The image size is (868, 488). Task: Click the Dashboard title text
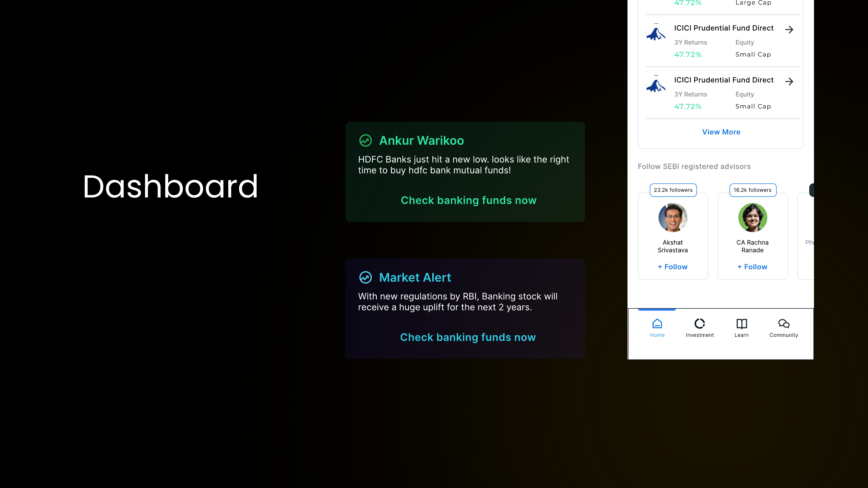170,186
